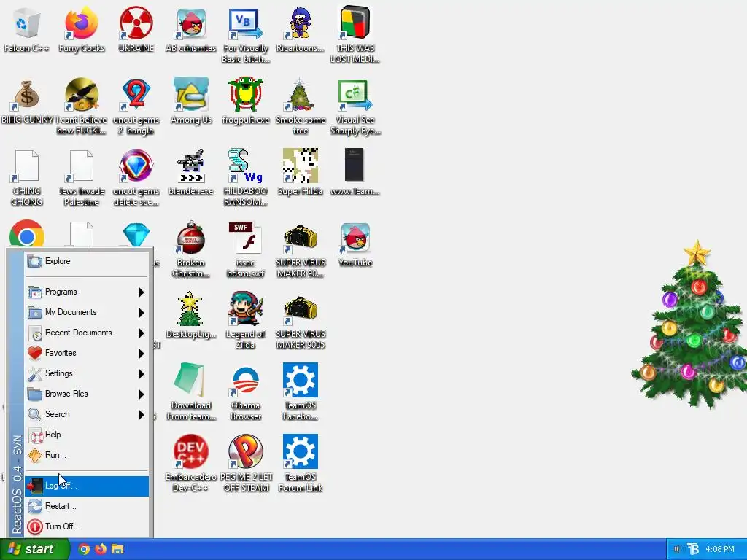
Task: Select the SUPER VIRUS MAKER 90... duffel bag icon
Action: coord(300,249)
